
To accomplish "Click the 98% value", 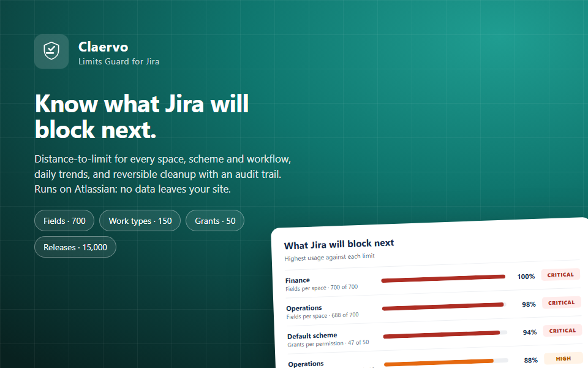I will coord(529,305).
